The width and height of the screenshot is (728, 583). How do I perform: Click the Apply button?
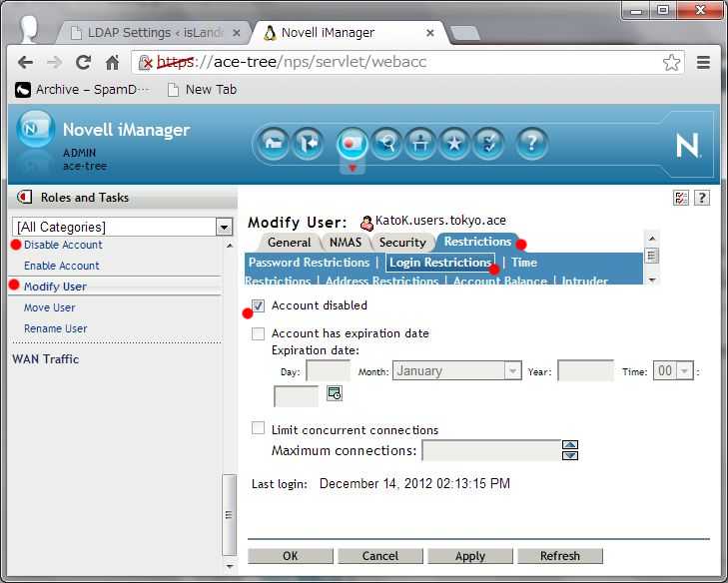pos(470,556)
